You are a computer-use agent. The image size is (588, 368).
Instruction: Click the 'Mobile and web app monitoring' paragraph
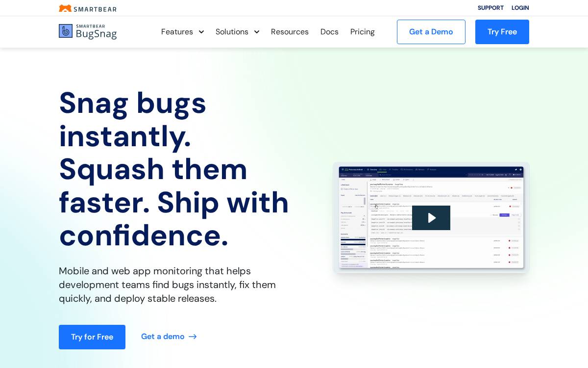pos(167,285)
